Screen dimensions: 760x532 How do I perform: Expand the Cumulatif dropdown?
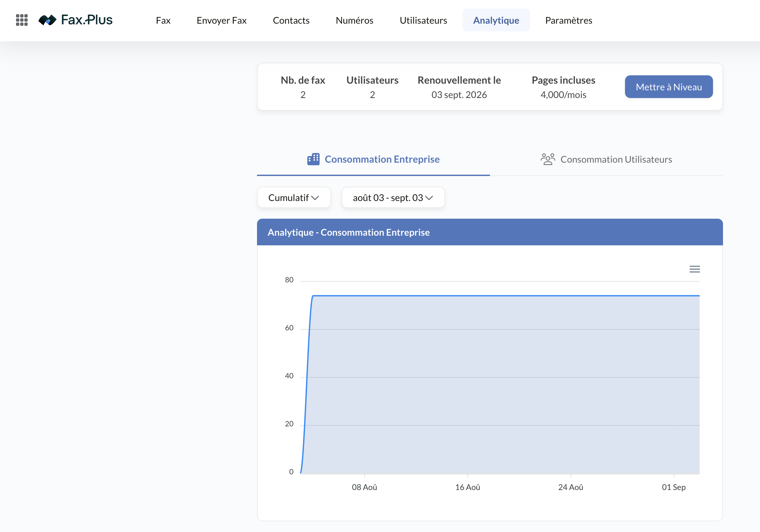pos(294,198)
